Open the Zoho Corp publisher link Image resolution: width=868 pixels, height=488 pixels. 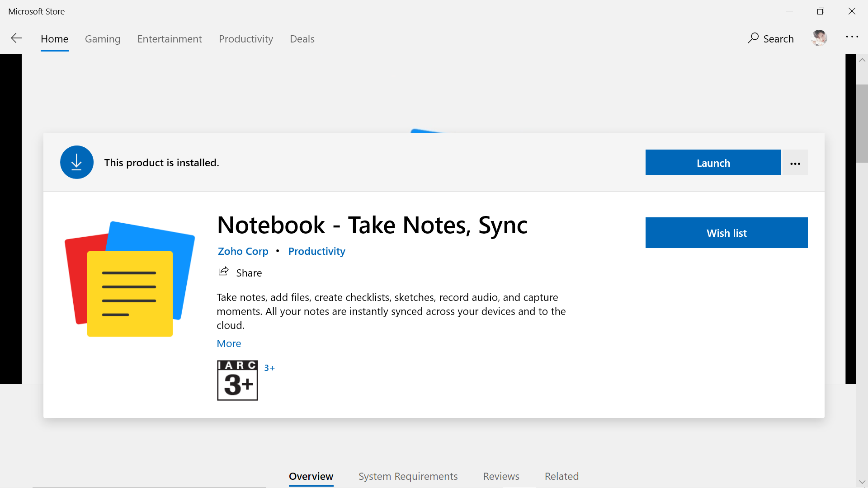(243, 251)
